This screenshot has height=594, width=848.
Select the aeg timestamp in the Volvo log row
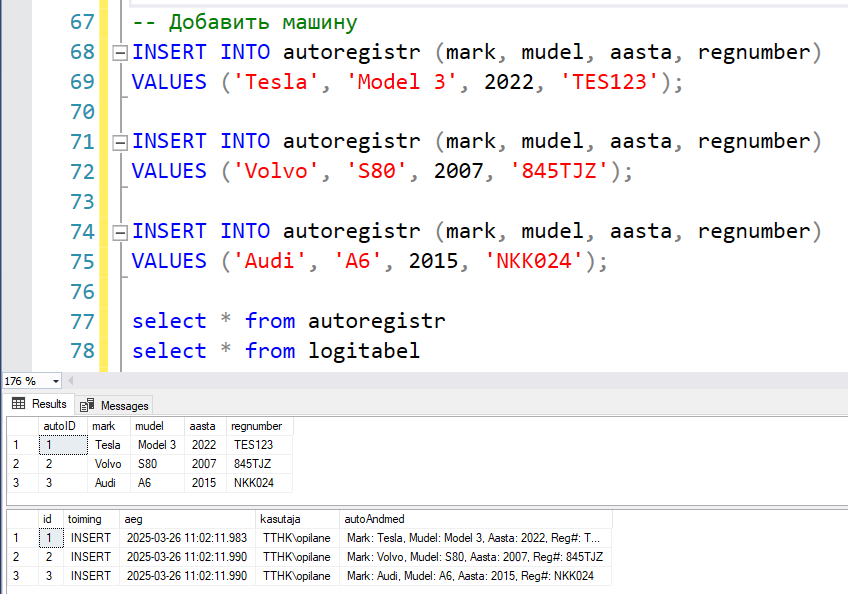[x=187, y=557]
